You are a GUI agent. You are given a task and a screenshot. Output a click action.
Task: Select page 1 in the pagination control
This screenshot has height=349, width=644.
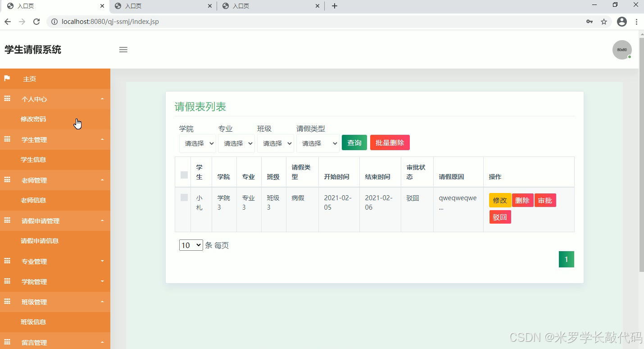point(566,259)
